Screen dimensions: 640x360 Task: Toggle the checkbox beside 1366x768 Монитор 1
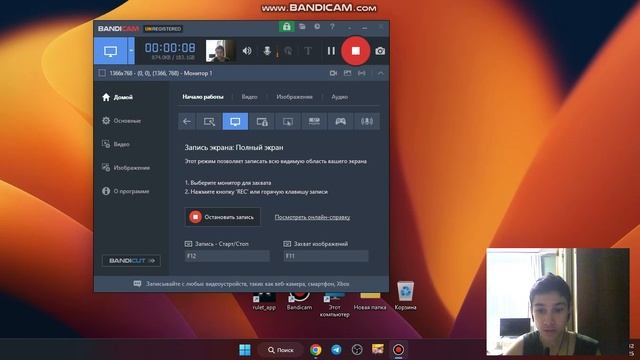tap(102, 73)
